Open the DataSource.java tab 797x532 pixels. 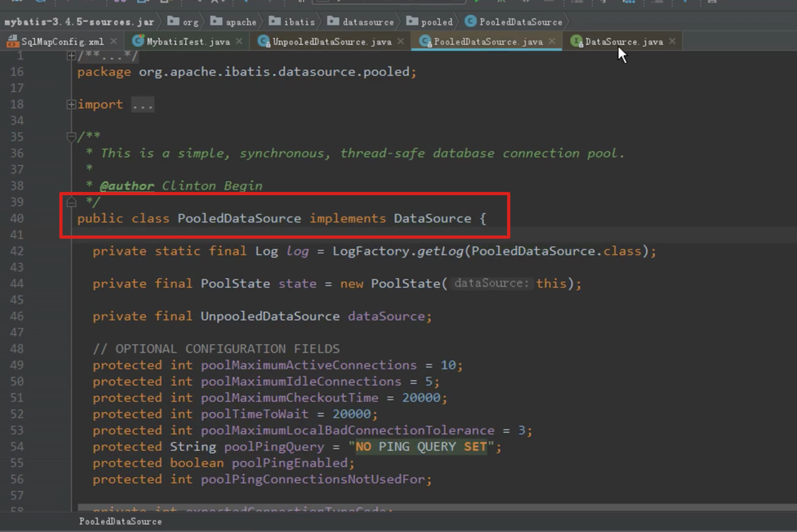(624, 42)
